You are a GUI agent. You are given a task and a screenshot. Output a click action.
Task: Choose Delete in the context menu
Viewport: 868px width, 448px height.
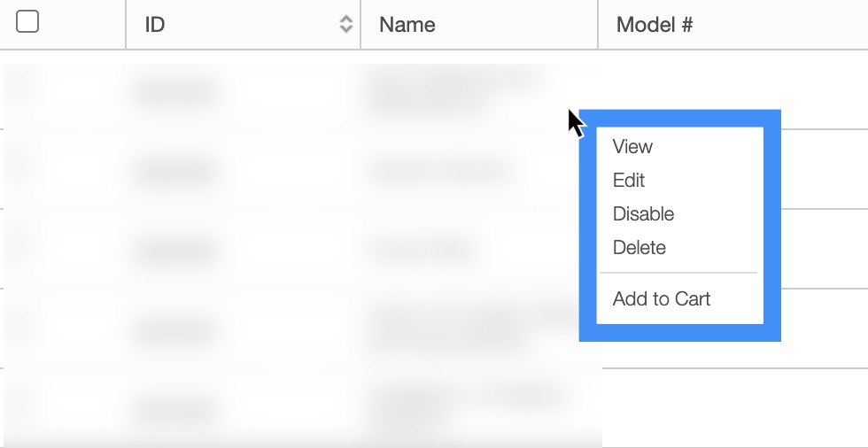639,248
